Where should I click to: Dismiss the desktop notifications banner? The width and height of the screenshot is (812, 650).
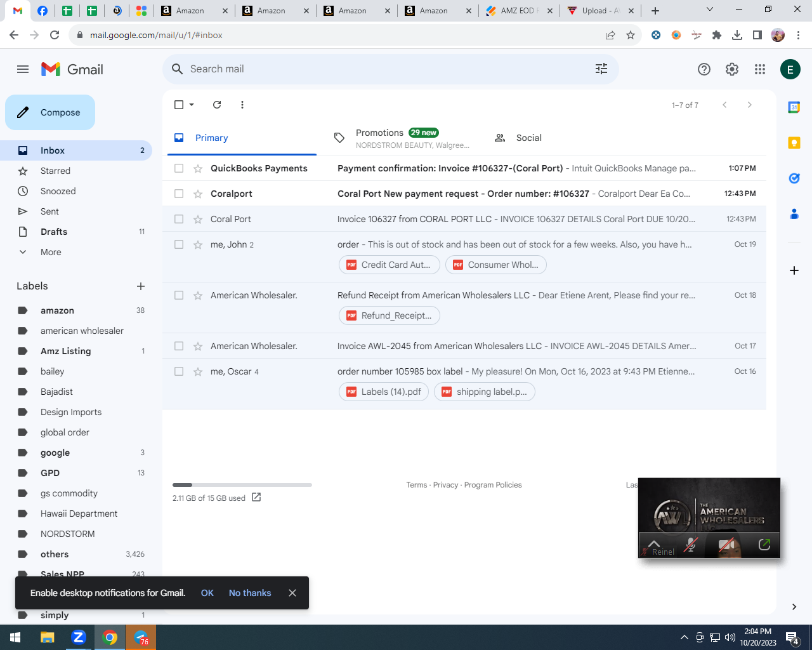click(292, 593)
